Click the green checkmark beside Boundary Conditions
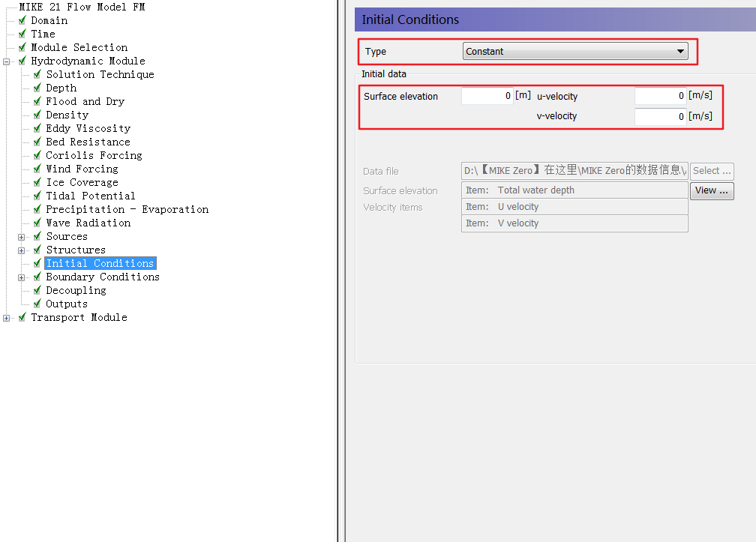Screen dimensions: 756x542 pos(37,277)
